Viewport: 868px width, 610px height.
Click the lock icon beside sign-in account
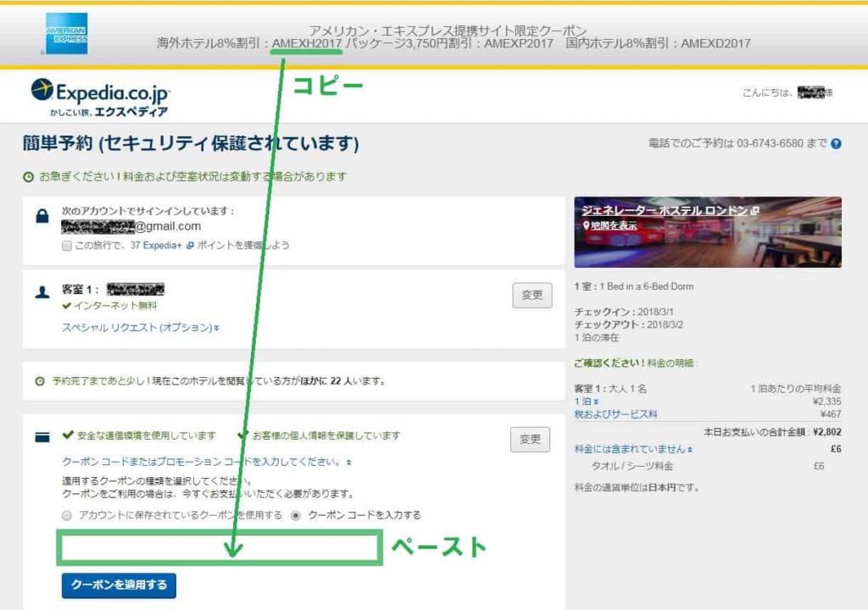click(x=42, y=216)
